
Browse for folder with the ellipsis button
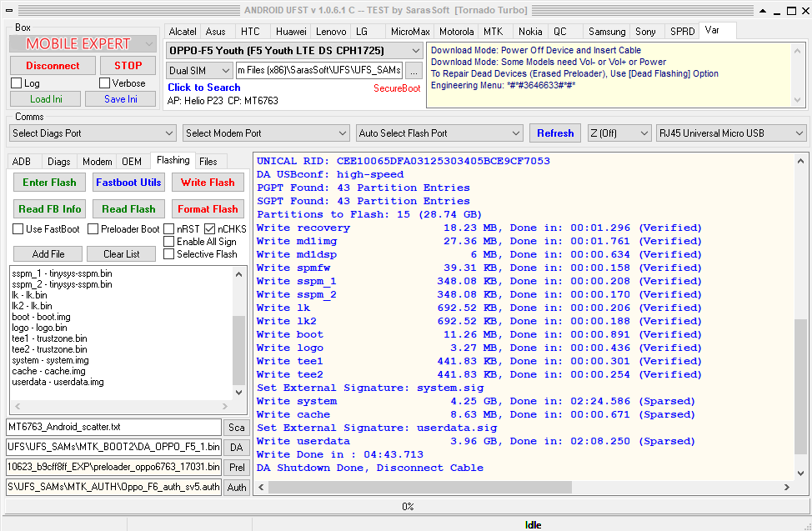pos(414,70)
